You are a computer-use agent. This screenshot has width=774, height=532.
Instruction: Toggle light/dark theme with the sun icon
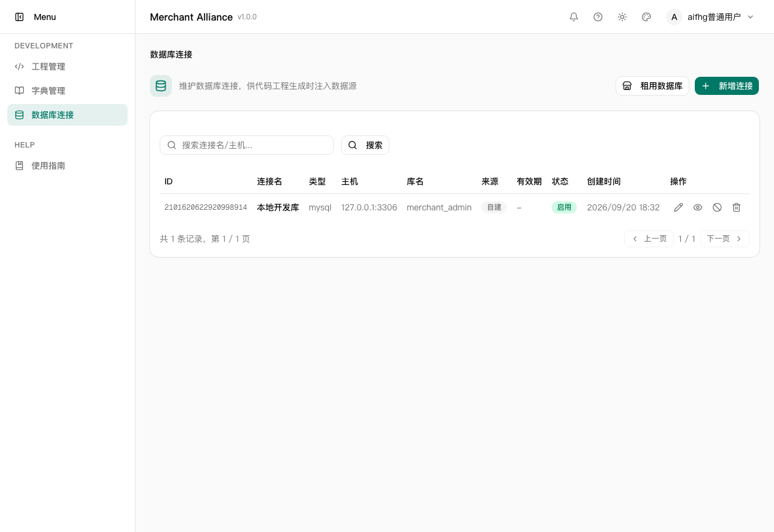pyautogui.click(x=622, y=17)
